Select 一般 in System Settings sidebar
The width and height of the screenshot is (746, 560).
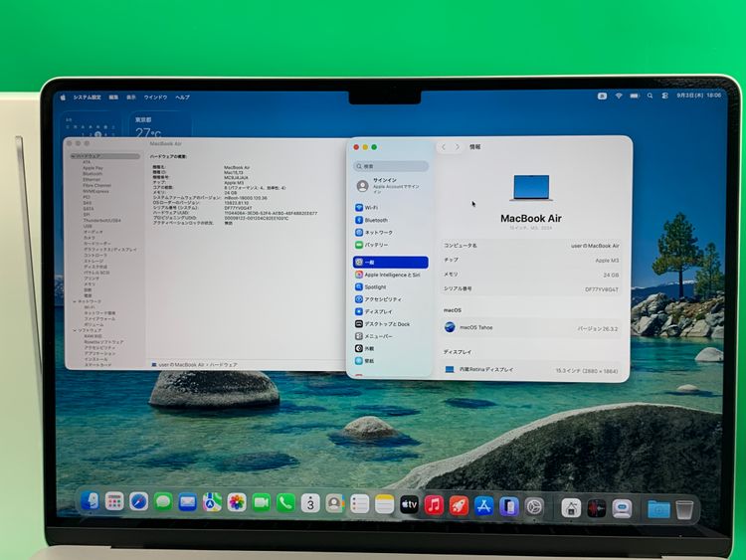(x=391, y=263)
